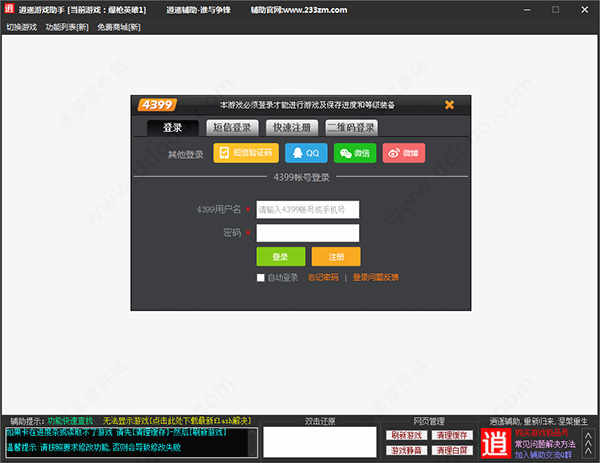The image size is (600, 463).
Task: Click the 4399帐号登录 section heading
Action: 301,177
